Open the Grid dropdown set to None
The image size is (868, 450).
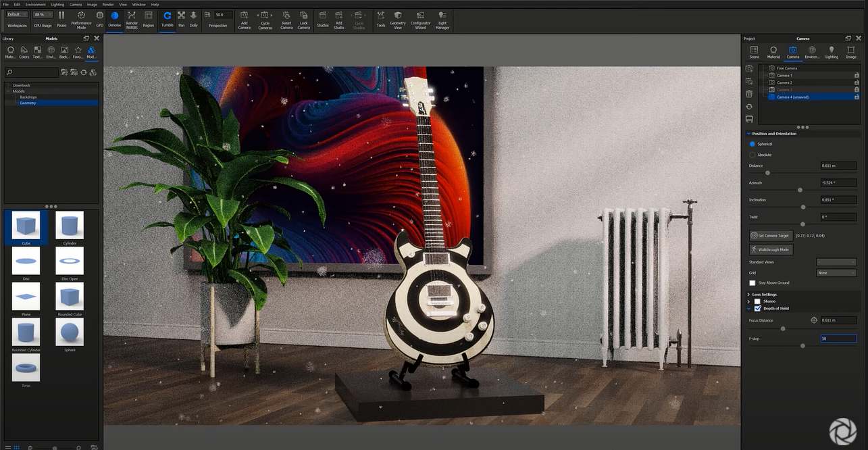click(836, 272)
